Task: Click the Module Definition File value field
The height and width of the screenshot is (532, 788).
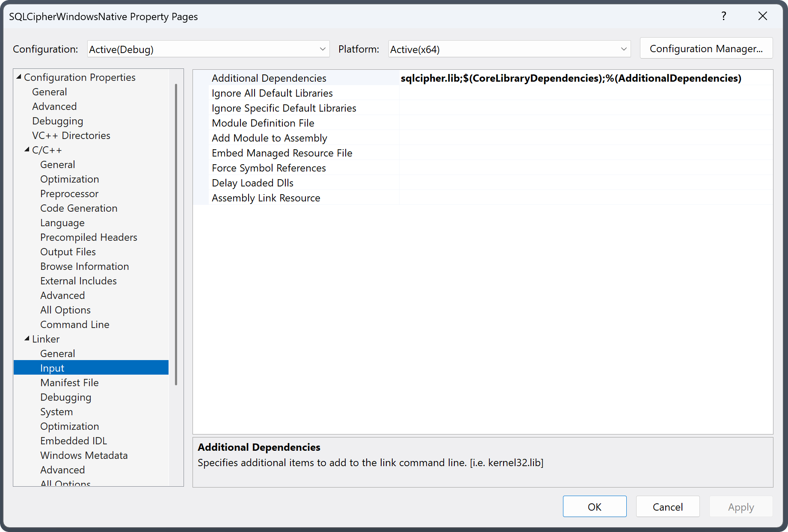Action: click(586, 123)
